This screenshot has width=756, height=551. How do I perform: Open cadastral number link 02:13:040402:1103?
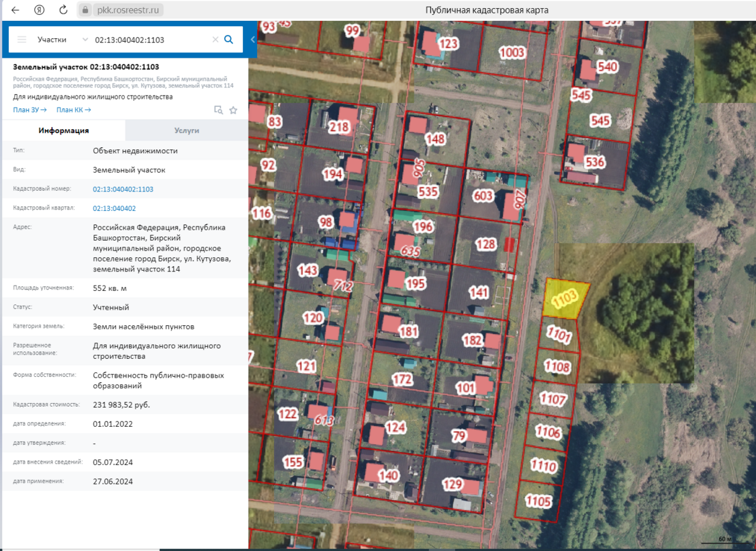[123, 189]
